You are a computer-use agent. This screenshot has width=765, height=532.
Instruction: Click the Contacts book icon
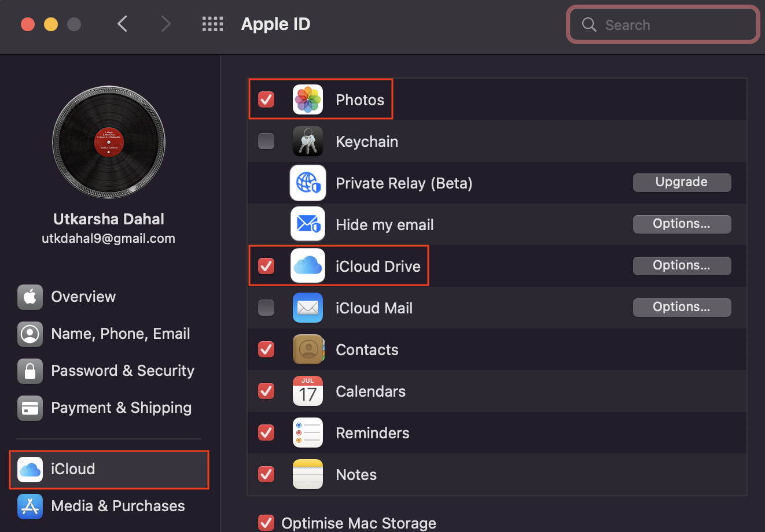pos(308,349)
